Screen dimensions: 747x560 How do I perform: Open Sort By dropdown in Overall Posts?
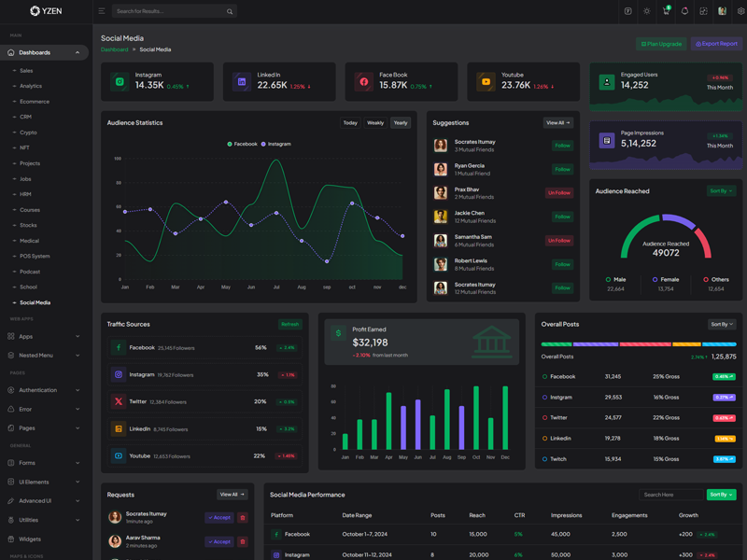[722, 325]
